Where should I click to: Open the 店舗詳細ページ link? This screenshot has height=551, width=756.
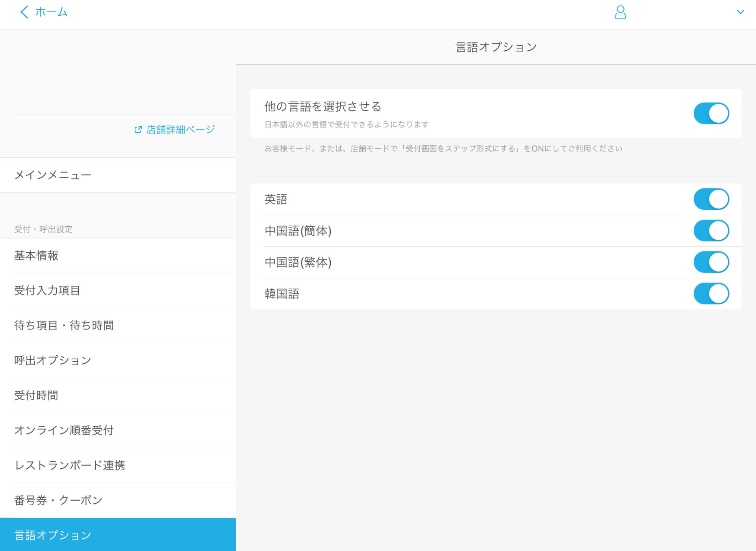coord(180,129)
